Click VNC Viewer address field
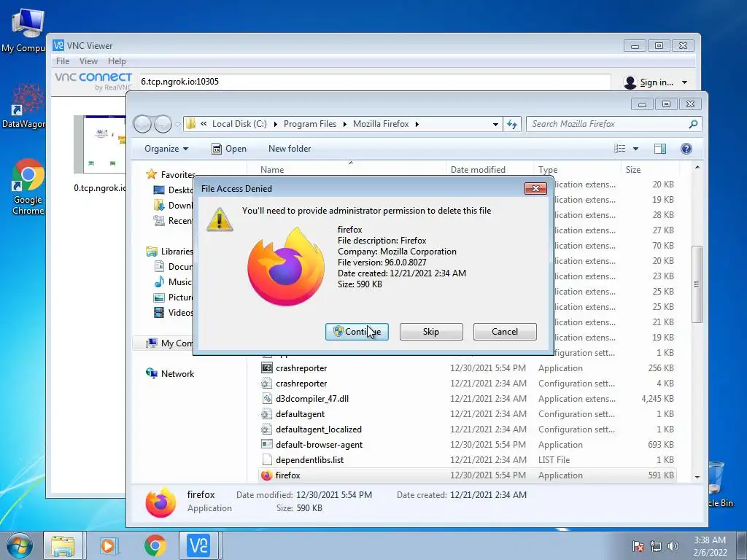Image resolution: width=747 pixels, height=560 pixels. pyautogui.click(x=374, y=82)
